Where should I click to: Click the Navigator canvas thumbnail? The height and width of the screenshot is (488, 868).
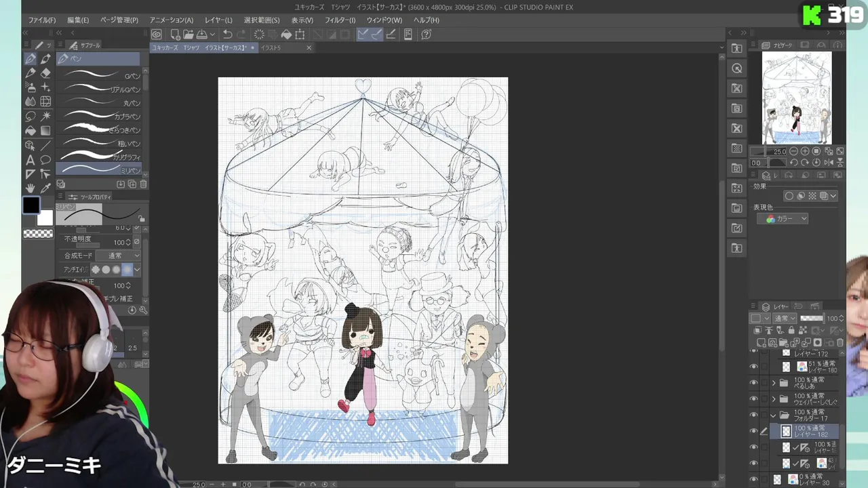pos(797,98)
